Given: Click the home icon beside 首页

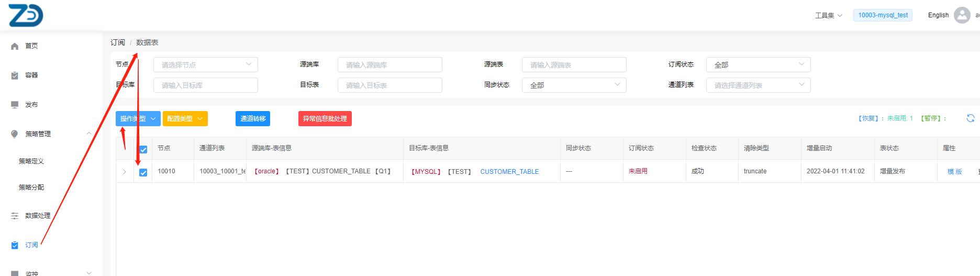Looking at the screenshot, I should pos(15,46).
